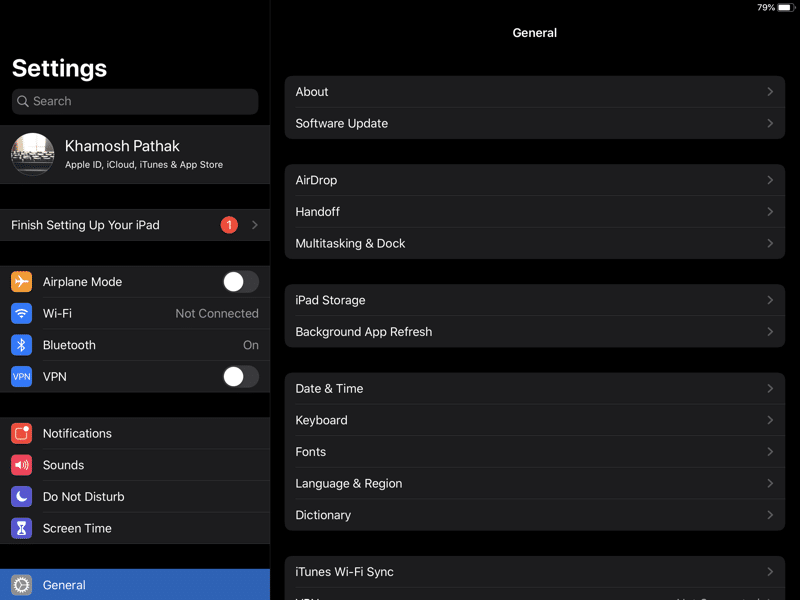Open the Khamosh Pathak profile picture
800x600 pixels.
click(x=33, y=154)
